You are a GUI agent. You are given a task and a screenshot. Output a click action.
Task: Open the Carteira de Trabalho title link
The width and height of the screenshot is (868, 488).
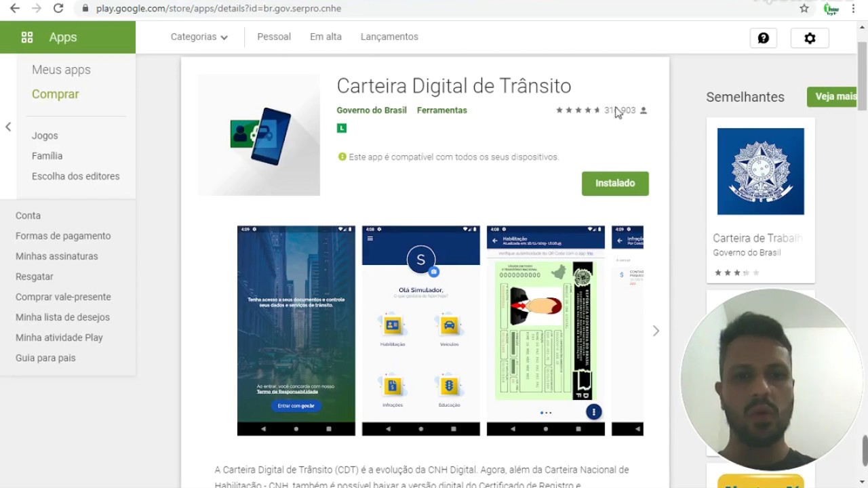click(x=757, y=238)
